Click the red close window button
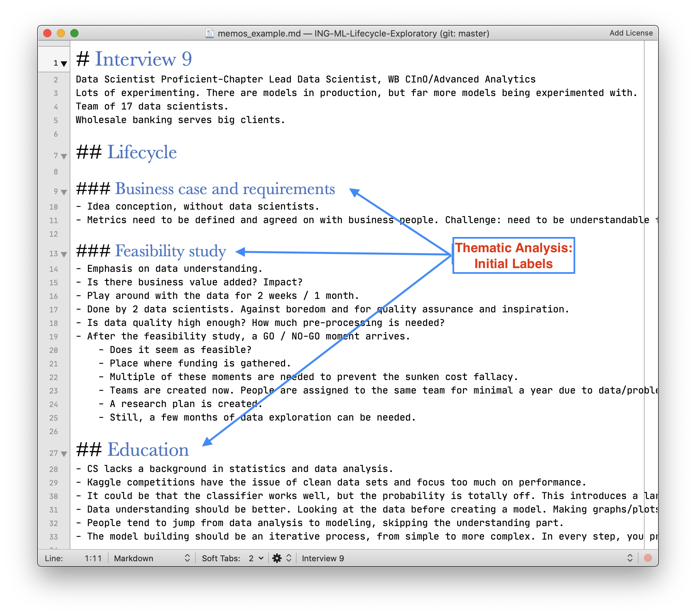 click(x=47, y=33)
